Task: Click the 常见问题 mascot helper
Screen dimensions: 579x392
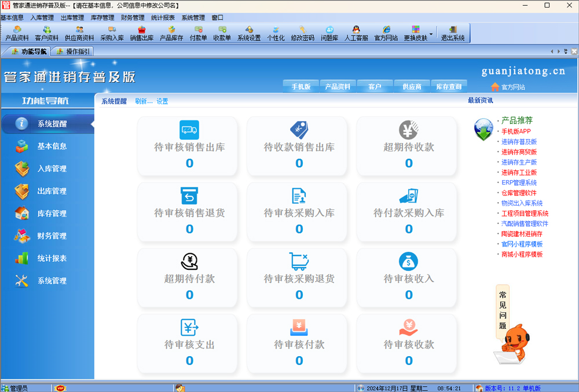Action: (511, 324)
